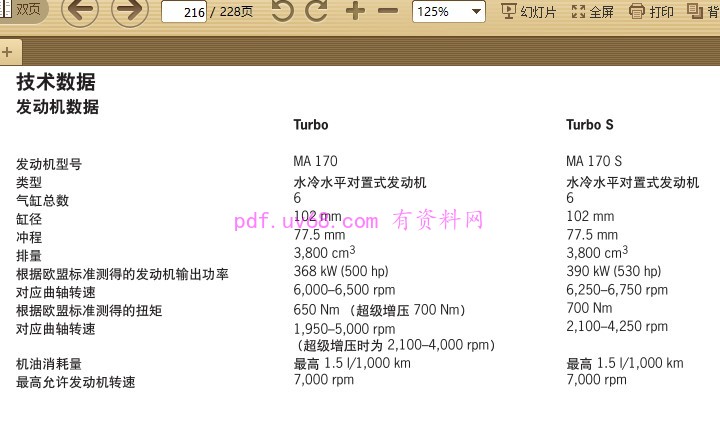
Task: Click the page number field showing 216
Action: [x=183, y=12]
